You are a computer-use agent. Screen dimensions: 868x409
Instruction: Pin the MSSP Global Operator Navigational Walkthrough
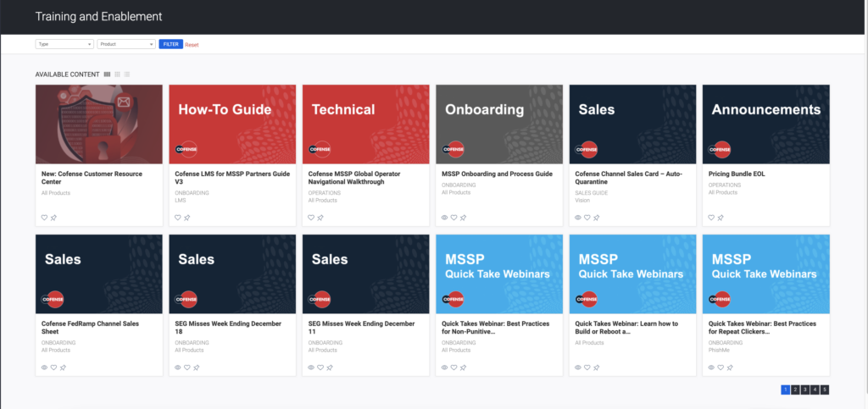320,218
